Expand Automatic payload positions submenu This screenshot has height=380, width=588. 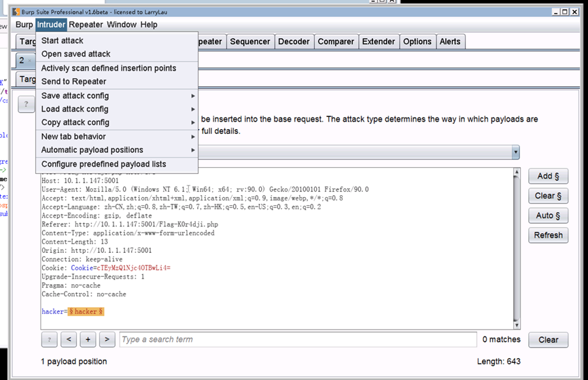tap(117, 150)
